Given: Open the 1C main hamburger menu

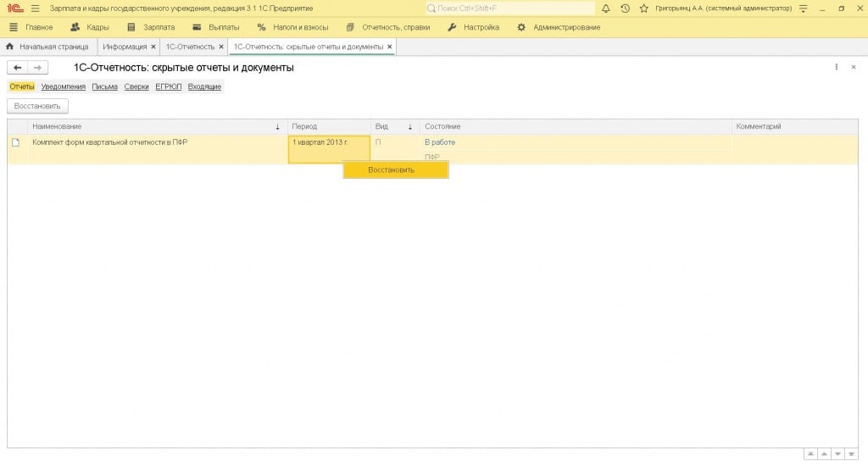Looking at the screenshot, I should pos(35,8).
